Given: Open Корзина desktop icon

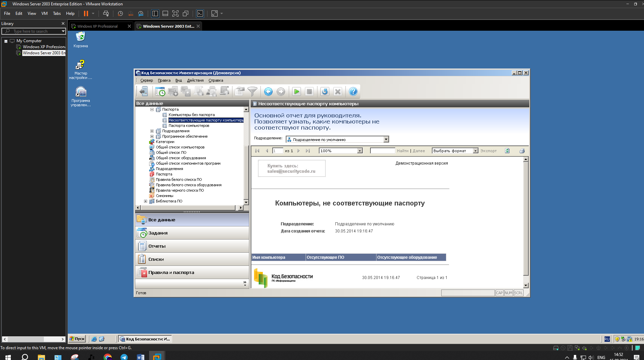Looking at the screenshot, I should coord(81,39).
